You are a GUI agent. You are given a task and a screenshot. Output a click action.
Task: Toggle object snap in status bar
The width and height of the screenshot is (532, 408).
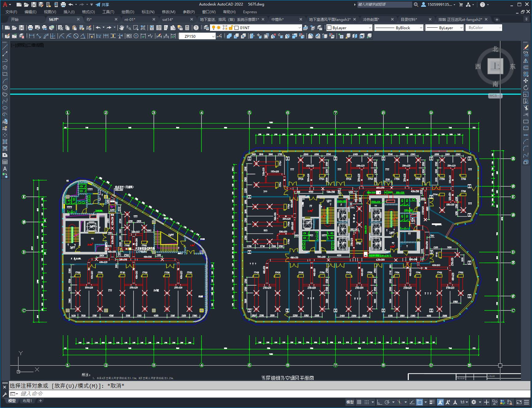[x=420, y=402]
